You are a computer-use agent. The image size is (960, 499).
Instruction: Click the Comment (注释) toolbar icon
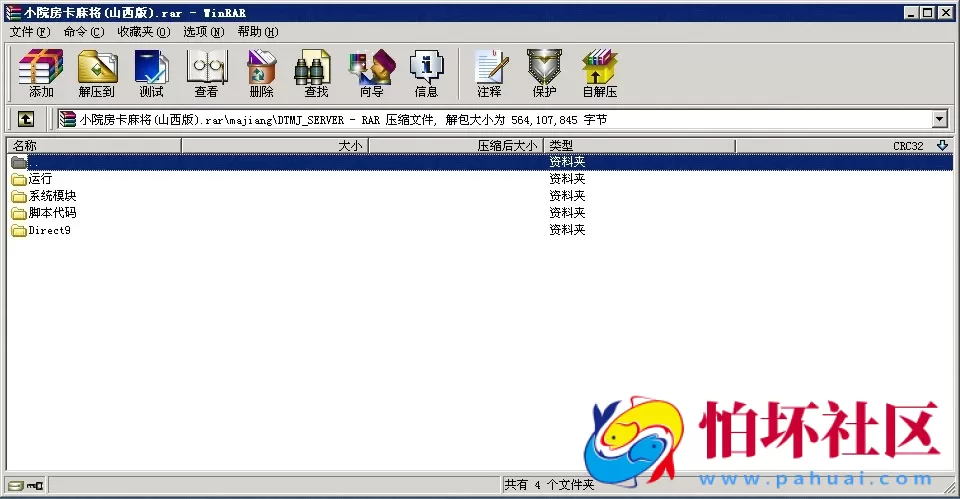click(x=489, y=74)
